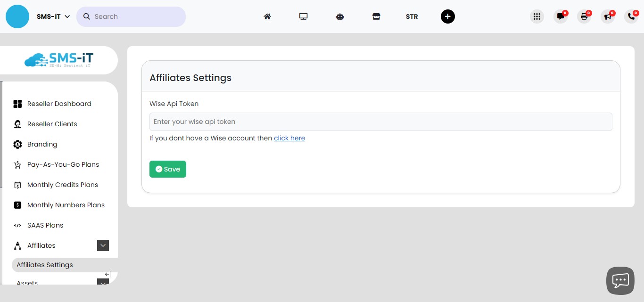Click the Save button
Viewport: 644px width, 302px height.
[x=167, y=169]
